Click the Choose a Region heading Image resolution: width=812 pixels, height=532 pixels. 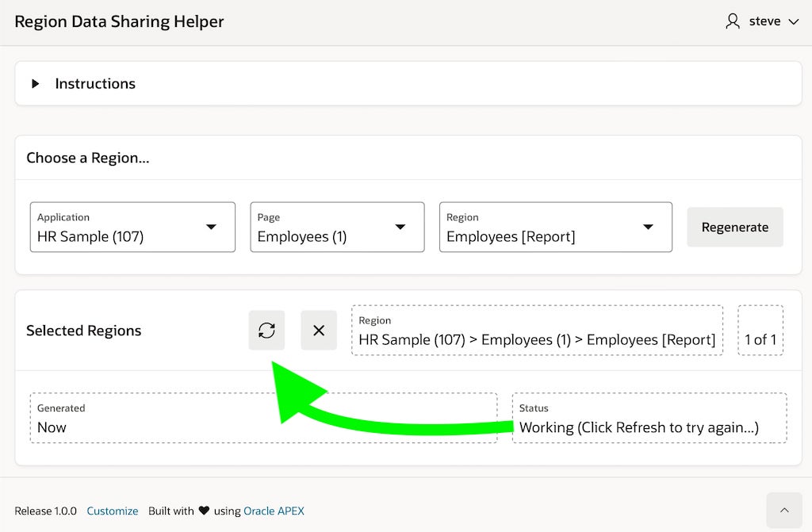[x=88, y=158]
